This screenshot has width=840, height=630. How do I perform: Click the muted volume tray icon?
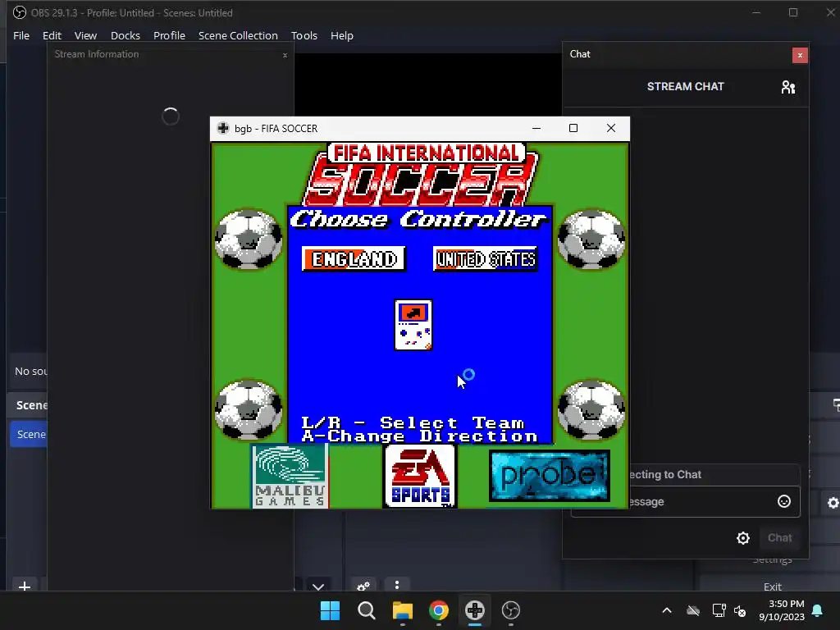click(740, 610)
